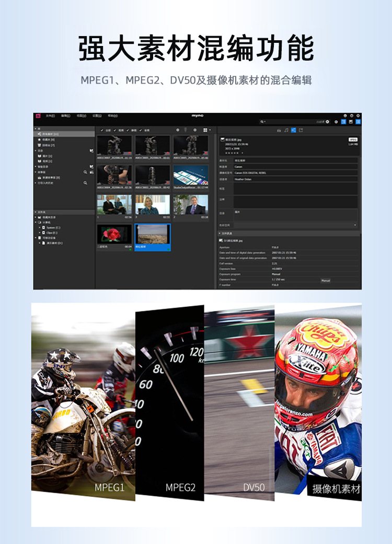Click the add smart catalog icon beside 智能目录

(91, 167)
